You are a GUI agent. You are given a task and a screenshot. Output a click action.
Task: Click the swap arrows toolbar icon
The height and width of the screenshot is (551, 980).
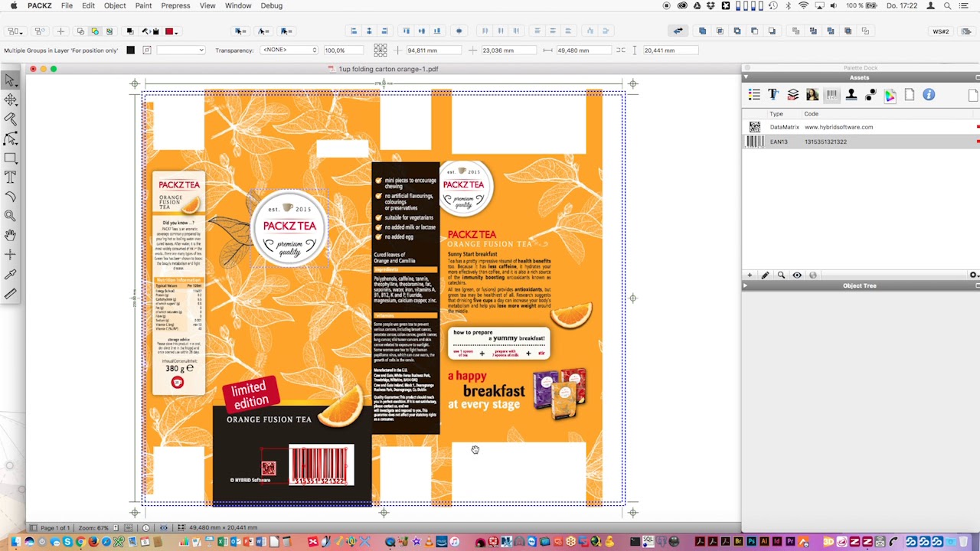678,31
